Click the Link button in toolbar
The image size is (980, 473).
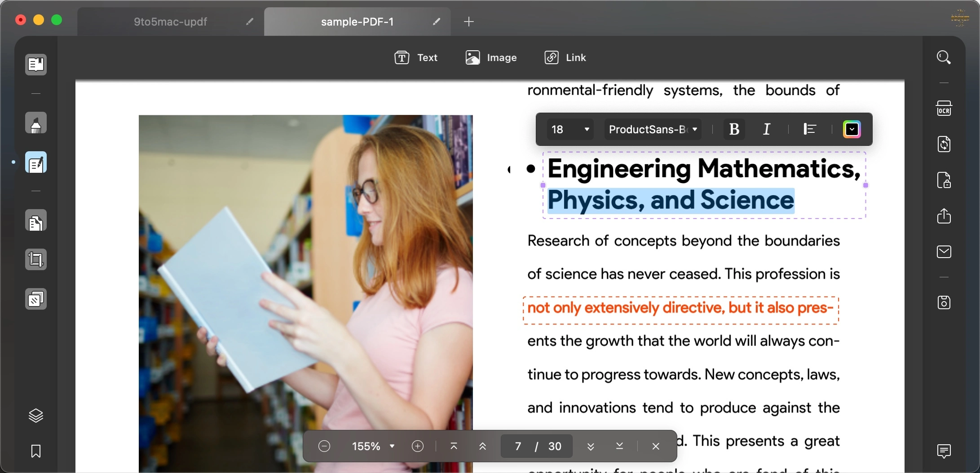pos(565,57)
